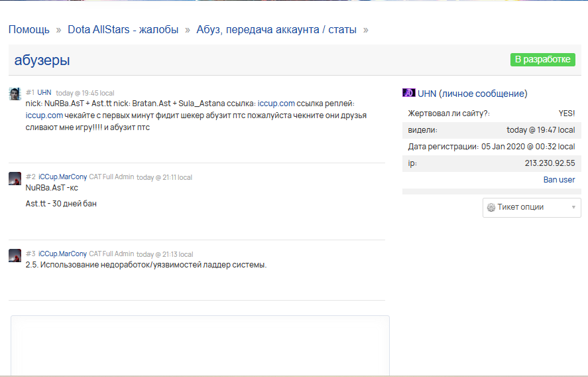Image resolution: width=588 pixels, height=377 pixels.
Task: Click the абузеры ticket title
Action: (42, 60)
